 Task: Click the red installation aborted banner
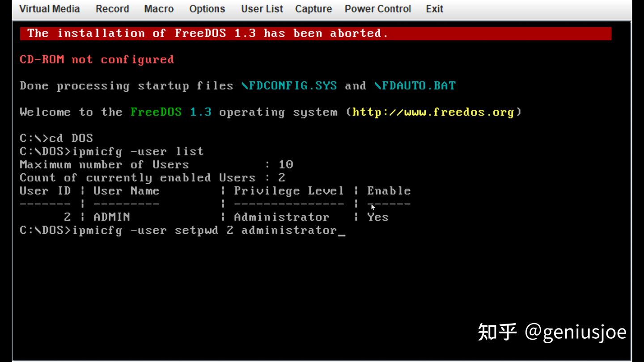[x=316, y=34]
